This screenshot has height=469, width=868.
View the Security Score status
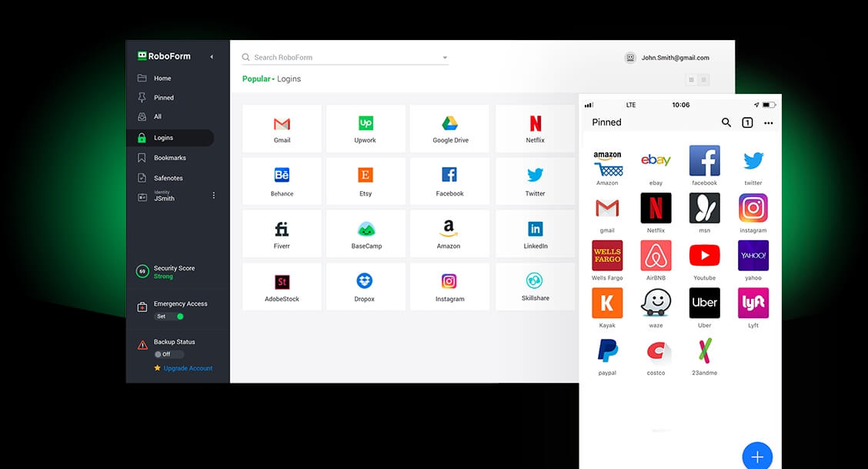point(174,272)
